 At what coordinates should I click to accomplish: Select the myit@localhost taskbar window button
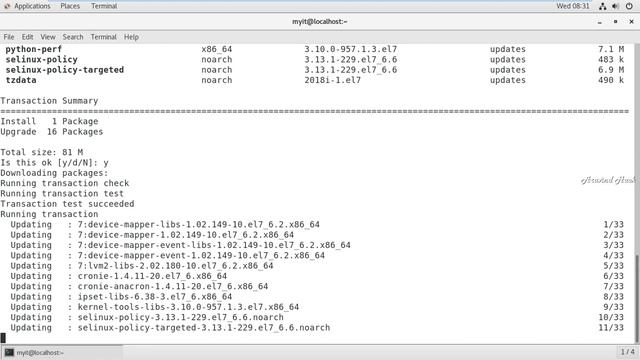click(x=62, y=352)
